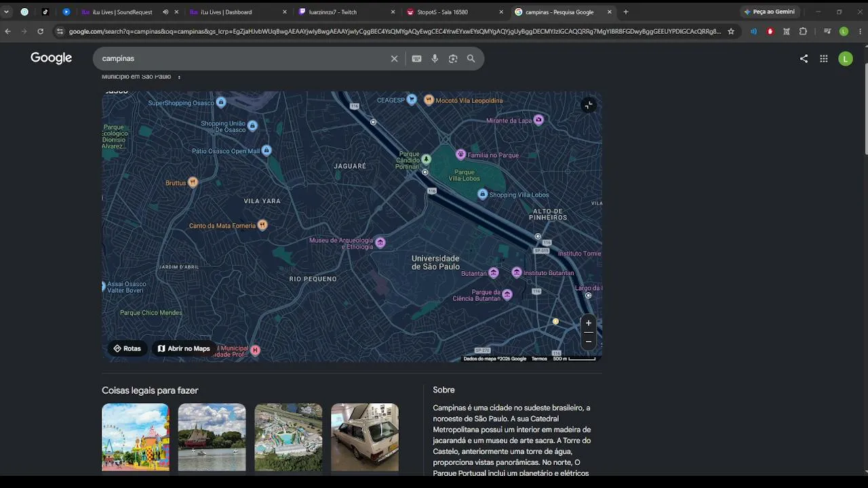Screen dimensions: 868x488
Task: Open the map Termos link
Action: (x=539, y=359)
